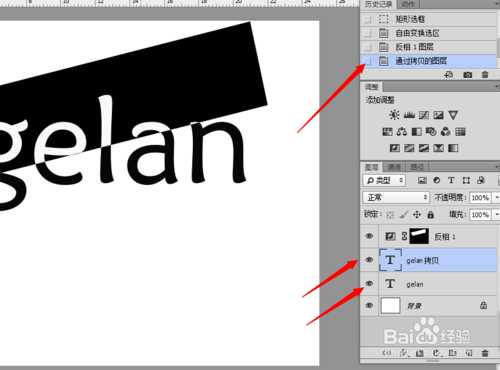Create new snapshot in History panel
The image size is (500, 370).
point(467,75)
